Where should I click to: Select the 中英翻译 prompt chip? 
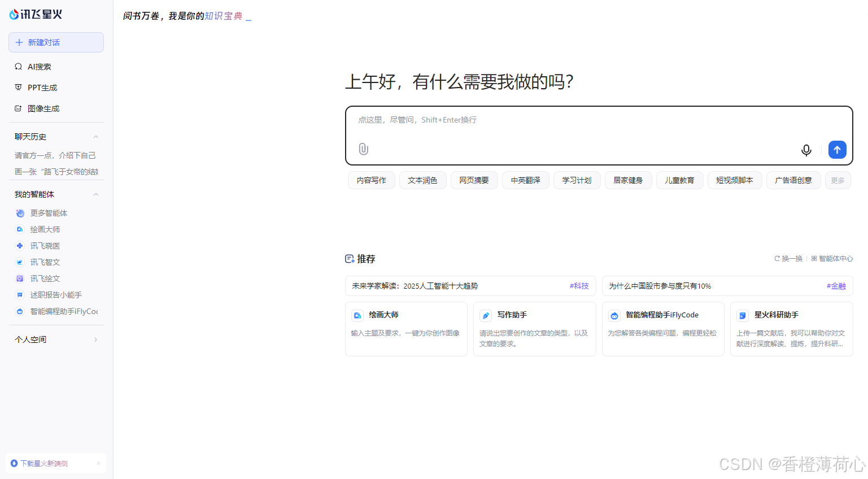[526, 180]
